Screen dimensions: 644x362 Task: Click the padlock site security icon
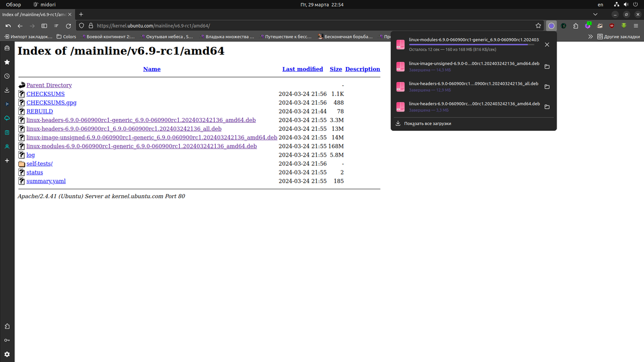click(x=91, y=25)
